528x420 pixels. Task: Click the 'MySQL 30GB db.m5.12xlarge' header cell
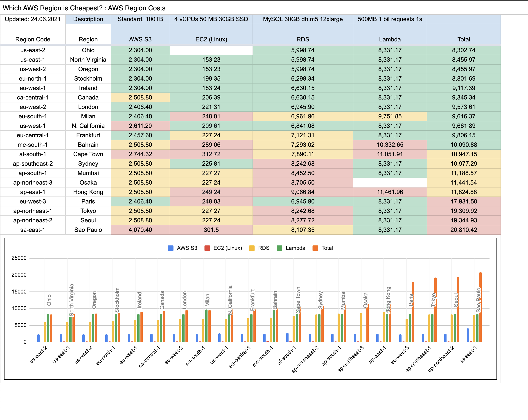click(x=303, y=19)
